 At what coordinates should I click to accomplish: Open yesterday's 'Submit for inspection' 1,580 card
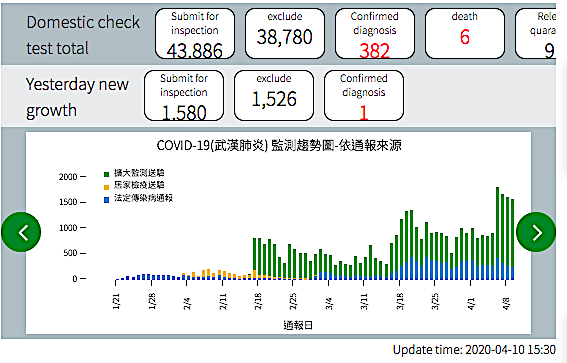click(184, 96)
